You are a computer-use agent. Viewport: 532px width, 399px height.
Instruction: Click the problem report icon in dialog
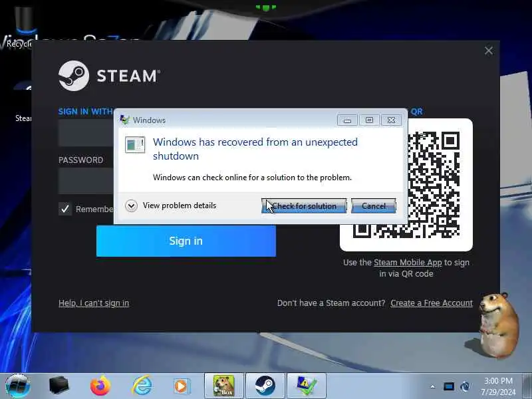tap(135, 144)
